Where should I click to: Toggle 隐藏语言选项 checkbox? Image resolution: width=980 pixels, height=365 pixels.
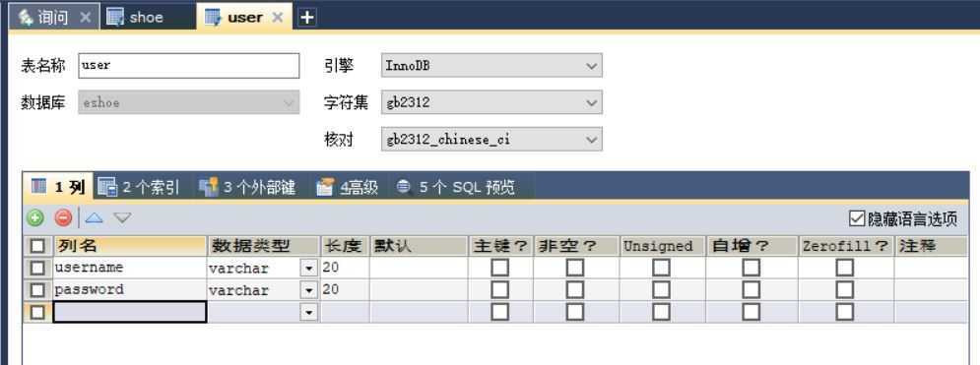coord(857,218)
